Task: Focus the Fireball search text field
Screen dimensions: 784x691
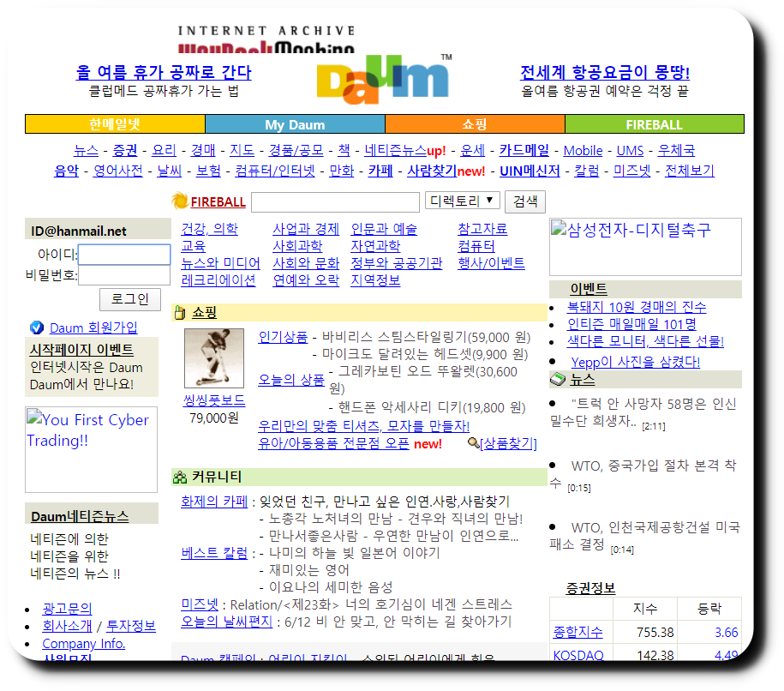Action: click(336, 202)
